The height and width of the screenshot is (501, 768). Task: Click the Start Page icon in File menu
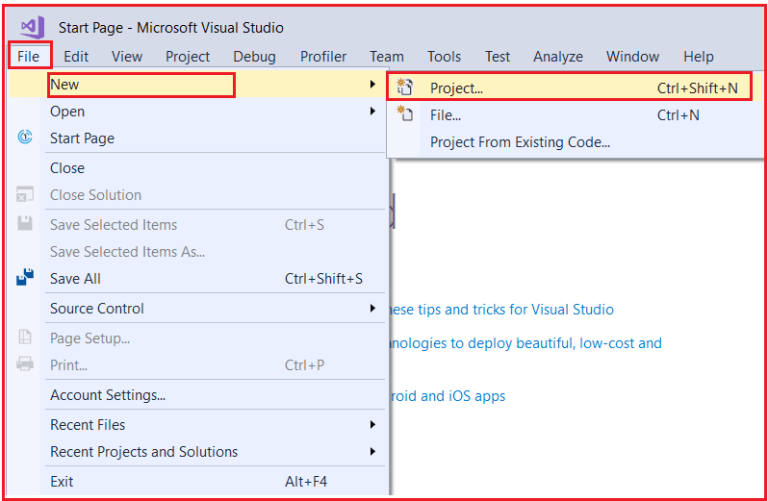click(x=25, y=137)
